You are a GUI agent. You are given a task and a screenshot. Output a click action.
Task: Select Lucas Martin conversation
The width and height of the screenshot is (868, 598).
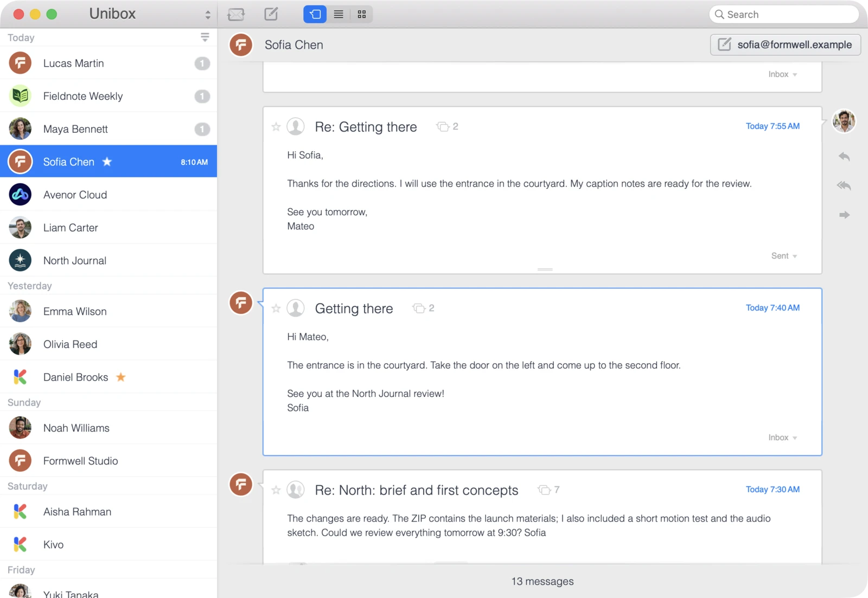point(108,63)
